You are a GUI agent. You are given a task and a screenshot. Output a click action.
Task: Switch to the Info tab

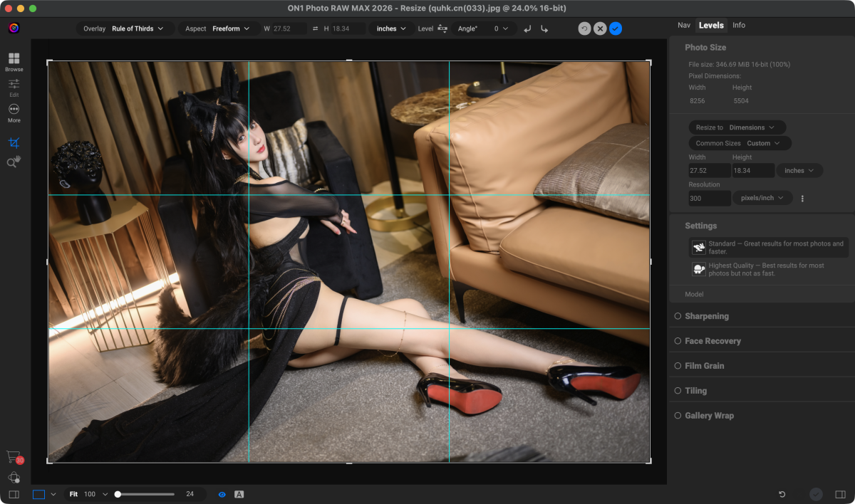[739, 25]
